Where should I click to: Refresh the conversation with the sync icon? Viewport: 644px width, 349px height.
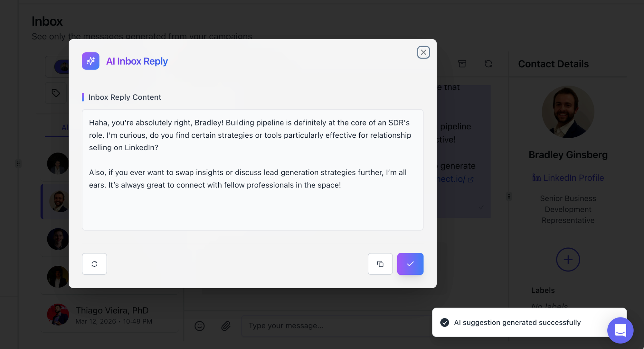click(488, 64)
